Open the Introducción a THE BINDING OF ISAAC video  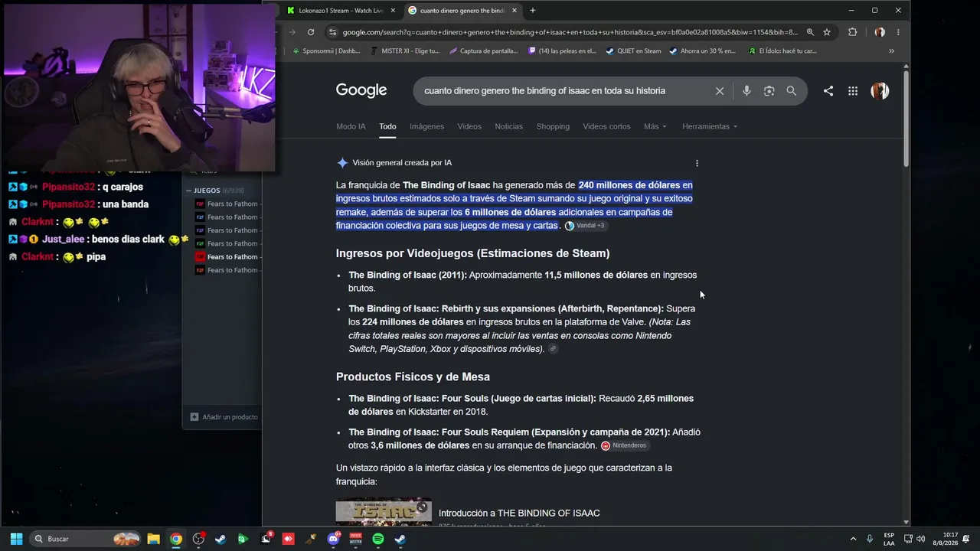[519, 513]
